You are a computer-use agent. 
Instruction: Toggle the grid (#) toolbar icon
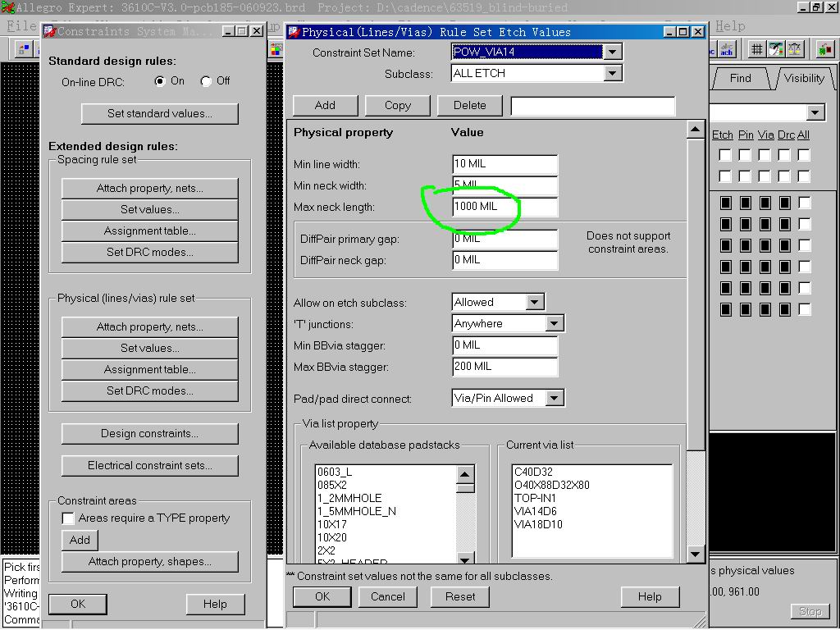click(756, 49)
